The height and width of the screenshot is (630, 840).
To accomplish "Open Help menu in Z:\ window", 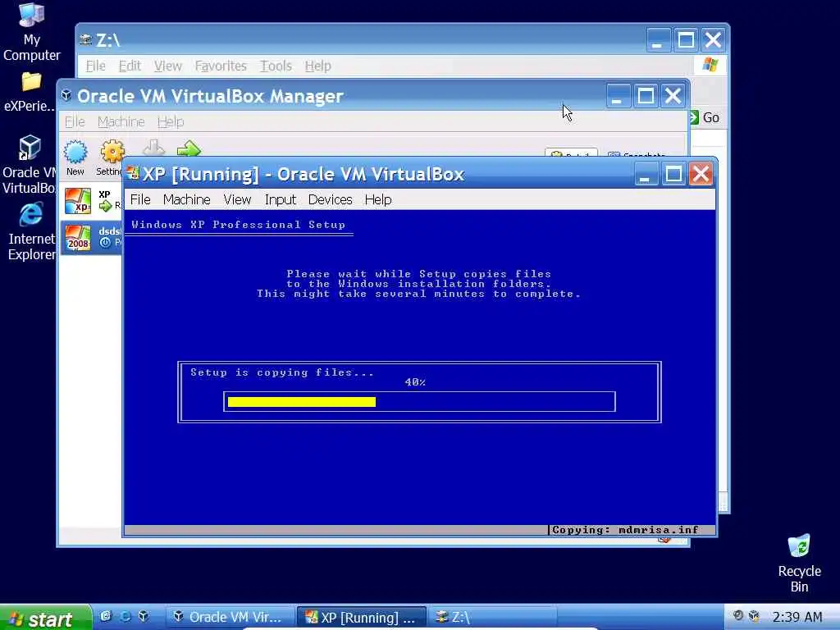I will coord(318,66).
